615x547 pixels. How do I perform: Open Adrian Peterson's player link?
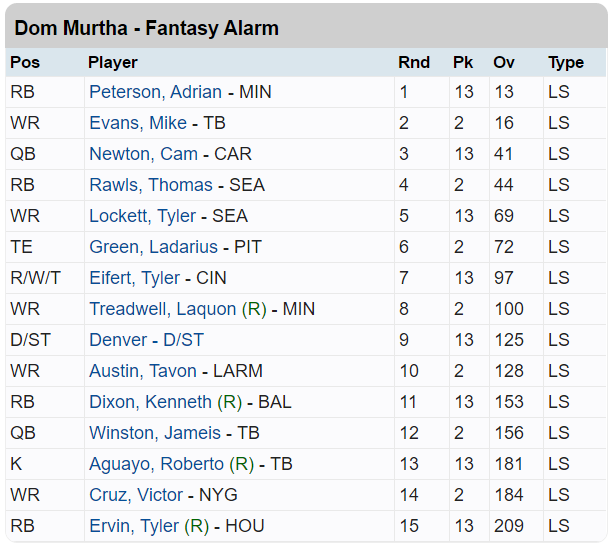[155, 92]
